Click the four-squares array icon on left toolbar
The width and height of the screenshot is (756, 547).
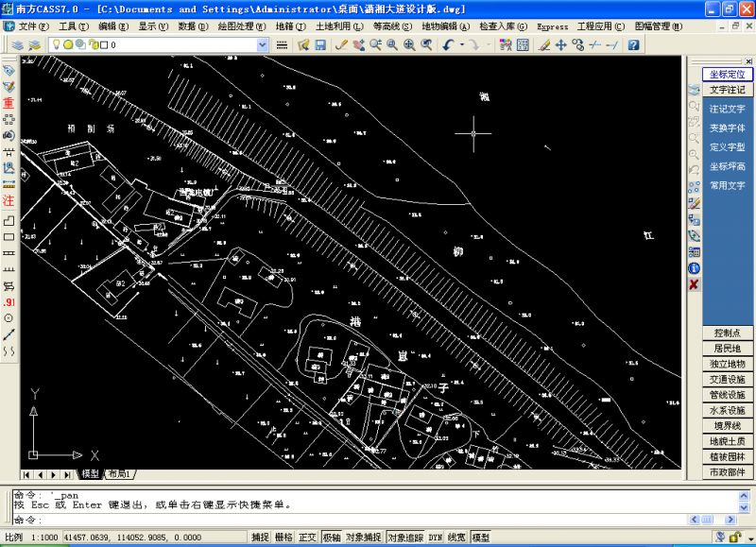9,119
